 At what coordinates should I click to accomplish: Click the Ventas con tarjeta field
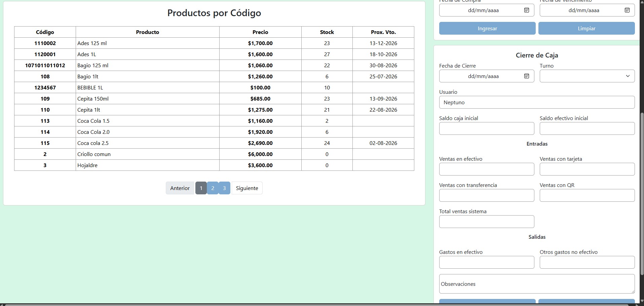click(x=587, y=169)
